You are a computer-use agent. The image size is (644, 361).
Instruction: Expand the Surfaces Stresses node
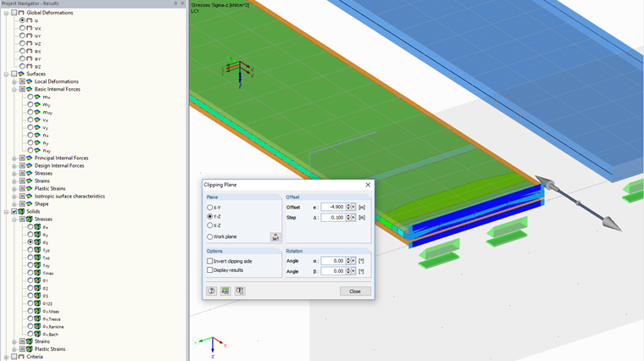pyautogui.click(x=14, y=174)
